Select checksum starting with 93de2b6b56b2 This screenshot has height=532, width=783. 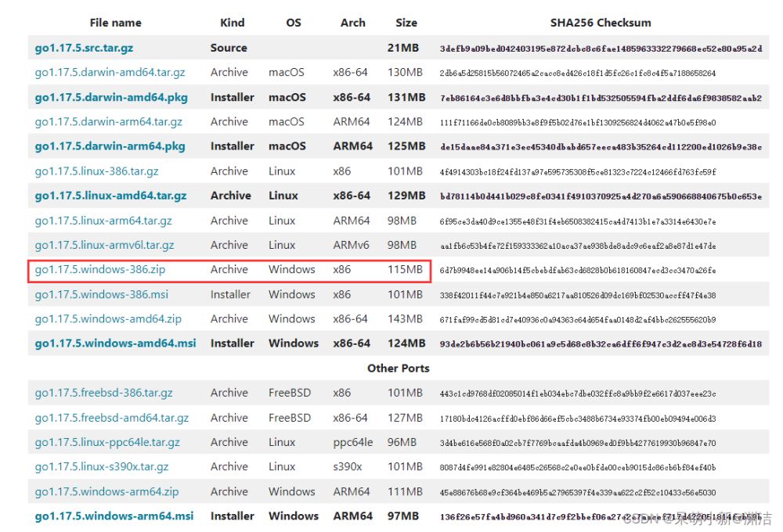tap(601, 344)
